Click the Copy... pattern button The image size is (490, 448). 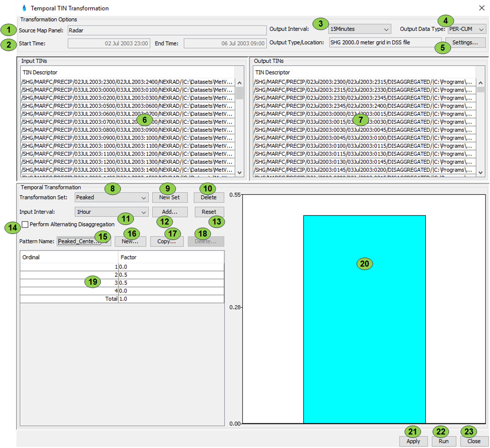click(x=167, y=242)
